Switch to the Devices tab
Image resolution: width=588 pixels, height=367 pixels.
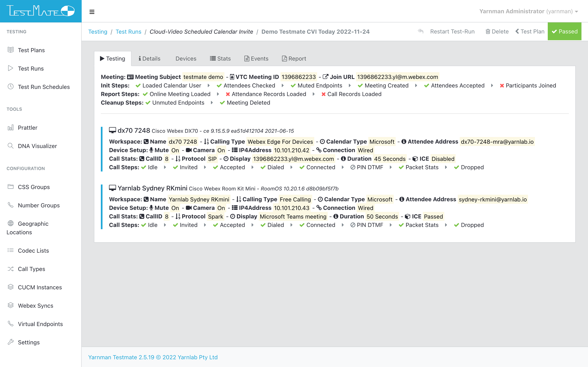186,58
